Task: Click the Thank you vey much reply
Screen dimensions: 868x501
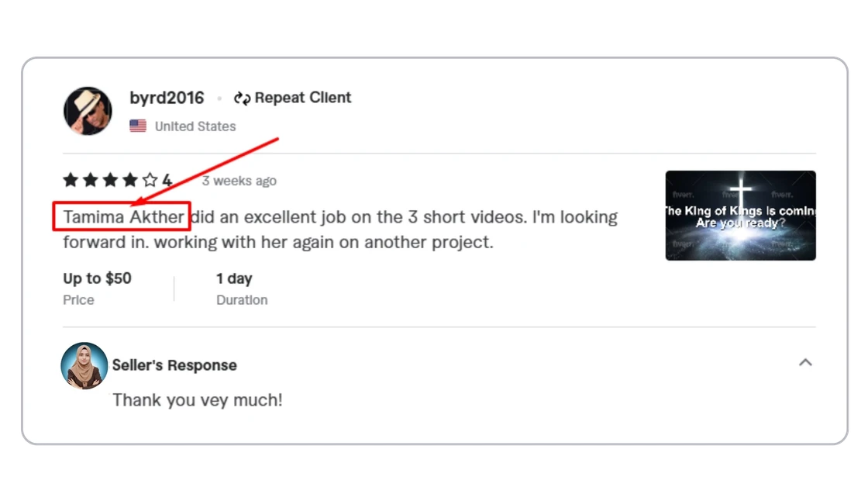Action: 198,399
